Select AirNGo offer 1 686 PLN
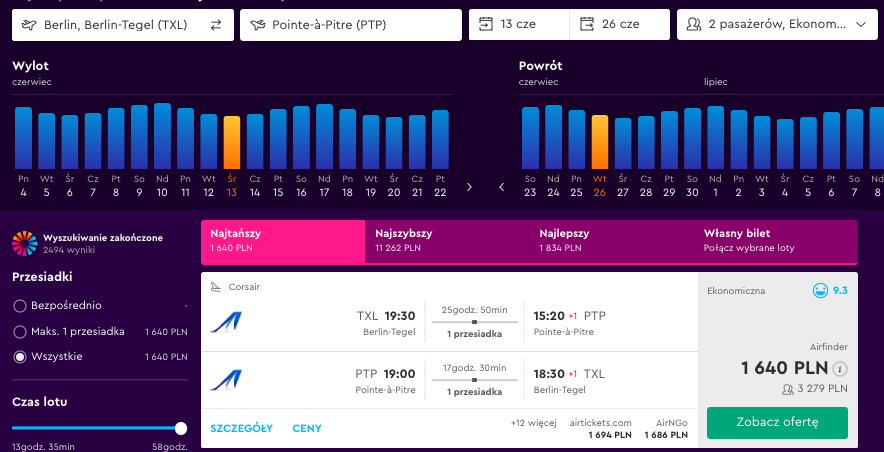 tap(666, 429)
